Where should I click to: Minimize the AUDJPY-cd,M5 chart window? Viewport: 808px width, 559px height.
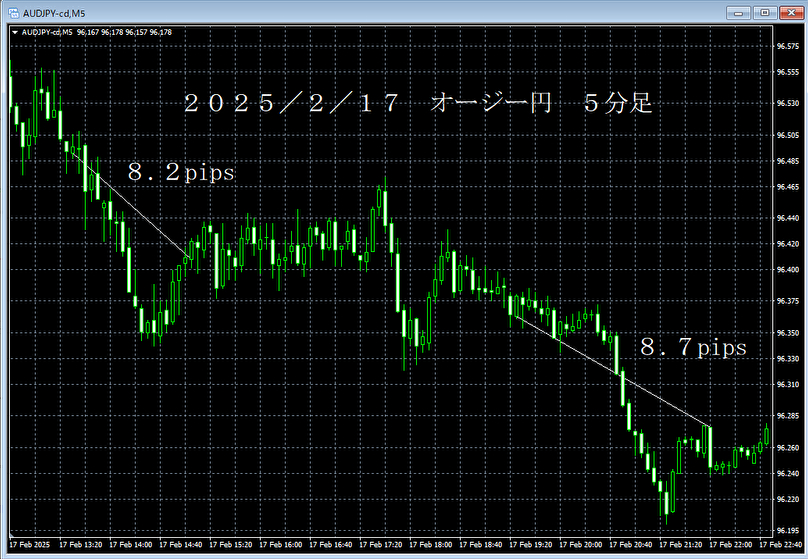coord(738,13)
